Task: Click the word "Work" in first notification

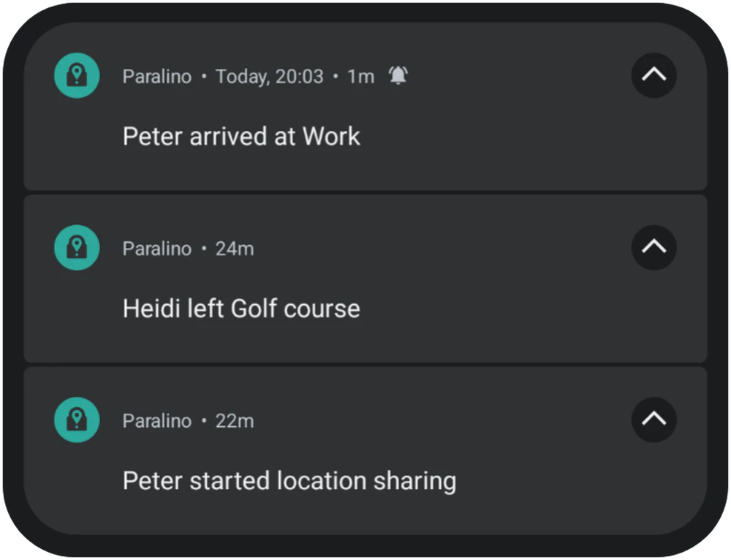Action: [331, 137]
